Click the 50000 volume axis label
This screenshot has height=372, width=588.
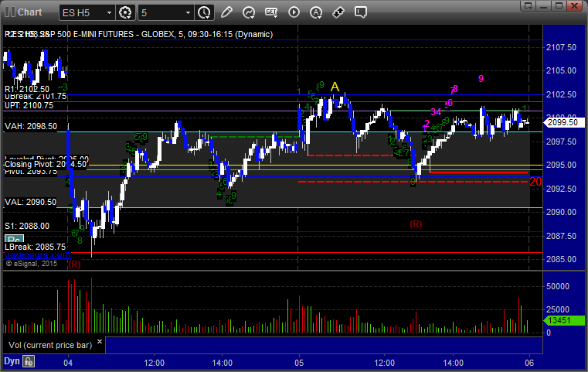[558, 286]
